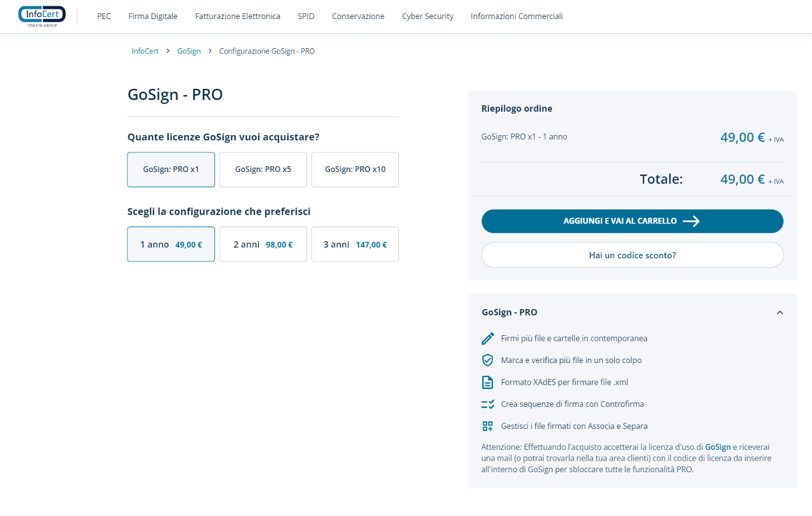Open the PEC menu item
The image size is (812, 516).
tap(104, 17)
